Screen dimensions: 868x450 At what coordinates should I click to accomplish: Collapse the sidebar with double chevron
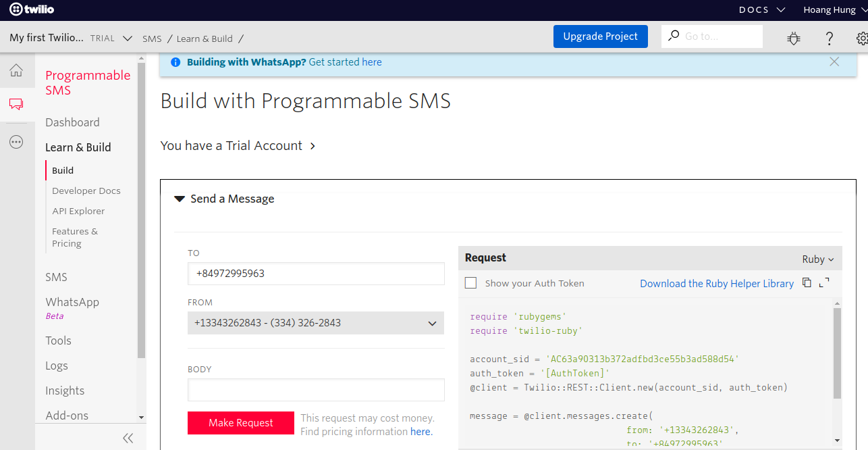128,438
